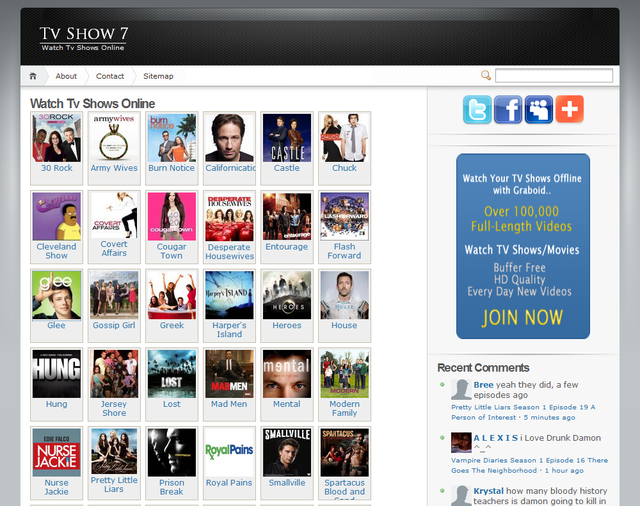The width and height of the screenshot is (640, 506).
Task: Open Pretty Little Liars Season 1 Episode 19 link
Action: tap(523, 412)
